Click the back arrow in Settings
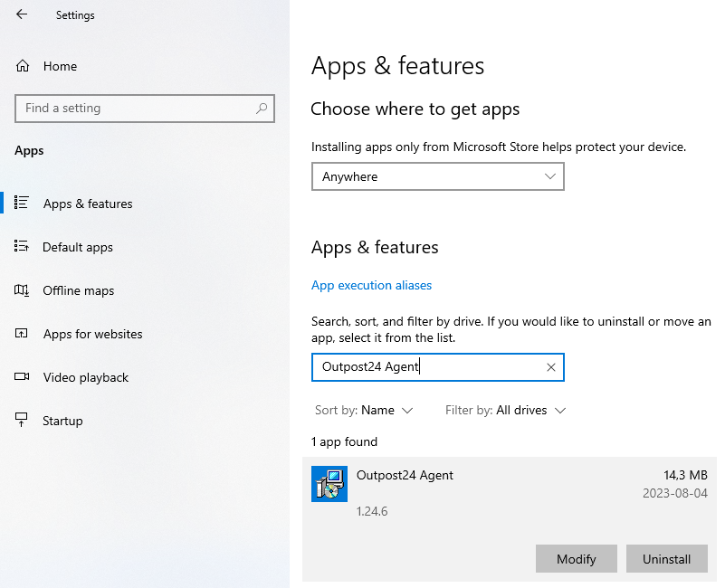 coord(22,14)
